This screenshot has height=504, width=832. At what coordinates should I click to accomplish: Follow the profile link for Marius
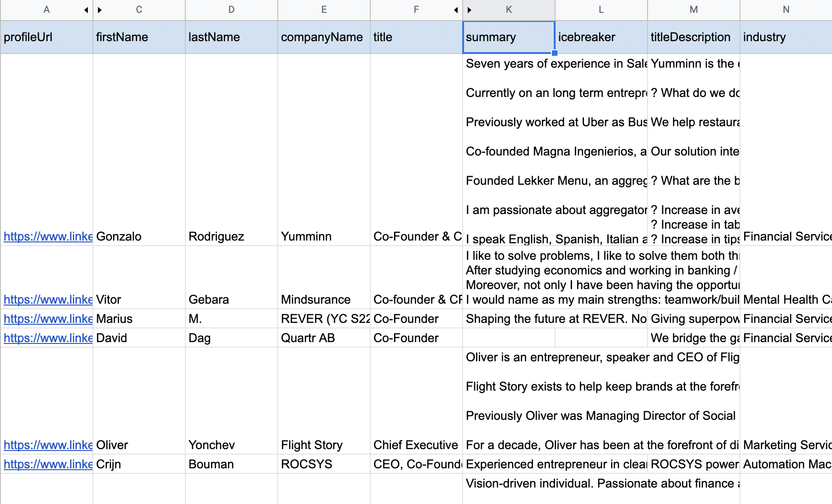[x=48, y=319]
